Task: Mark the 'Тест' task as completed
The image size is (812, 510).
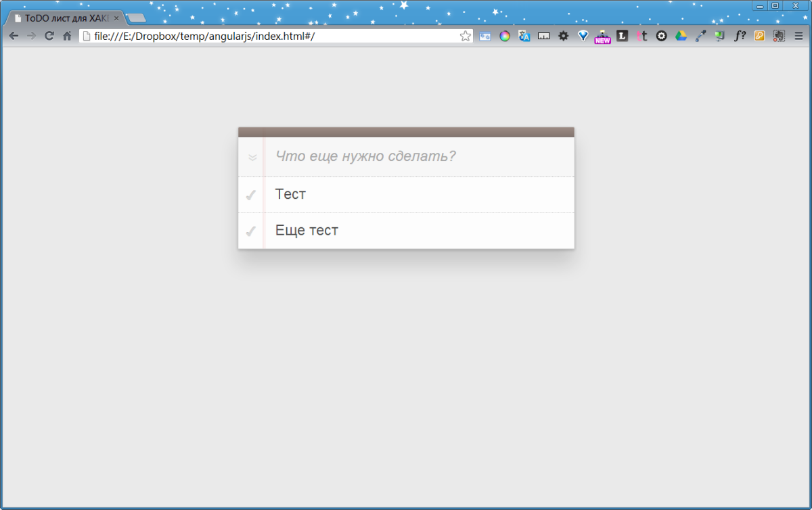Action: tap(250, 195)
